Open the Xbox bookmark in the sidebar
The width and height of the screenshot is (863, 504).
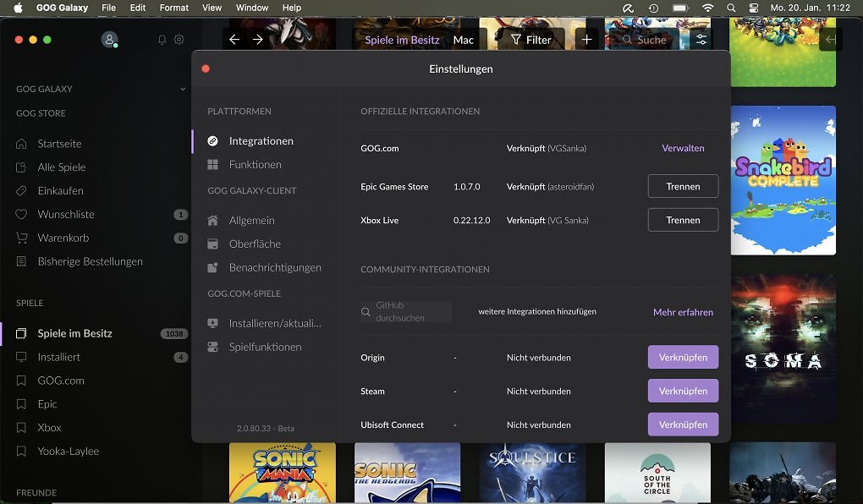click(x=49, y=428)
